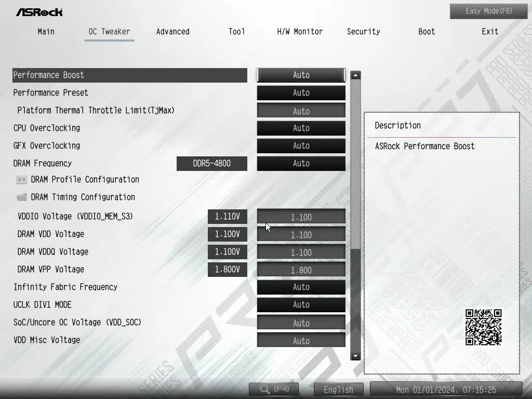Open the Performance Boost Auto dropdown
Image resolution: width=532 pixels, height=399 pixels.
pos(301,75)
